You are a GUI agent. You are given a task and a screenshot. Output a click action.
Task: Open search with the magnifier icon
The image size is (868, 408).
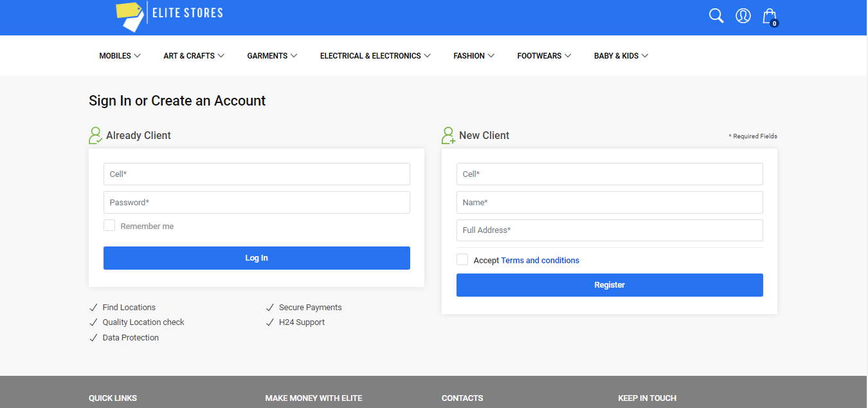[x=716, y=15]
